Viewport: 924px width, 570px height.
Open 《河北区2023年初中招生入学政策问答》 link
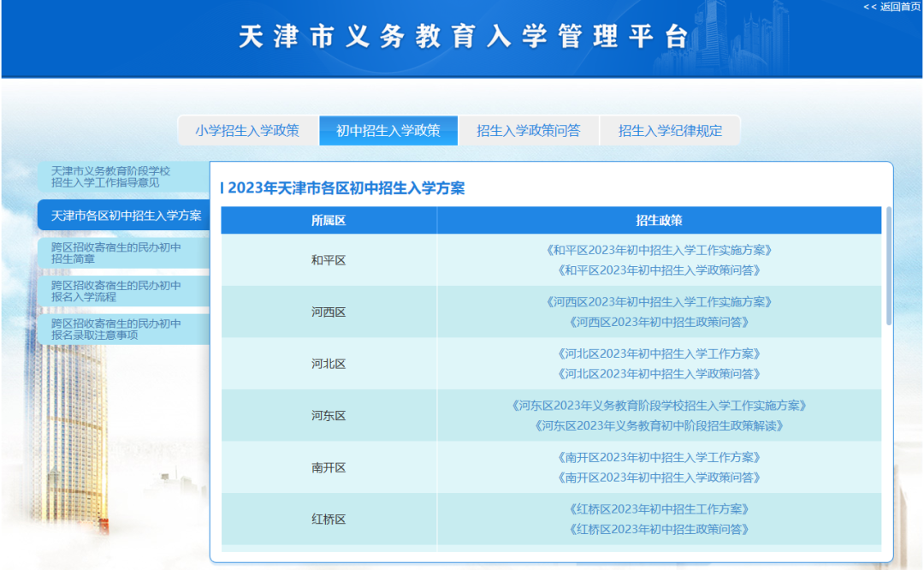(659, 374)
